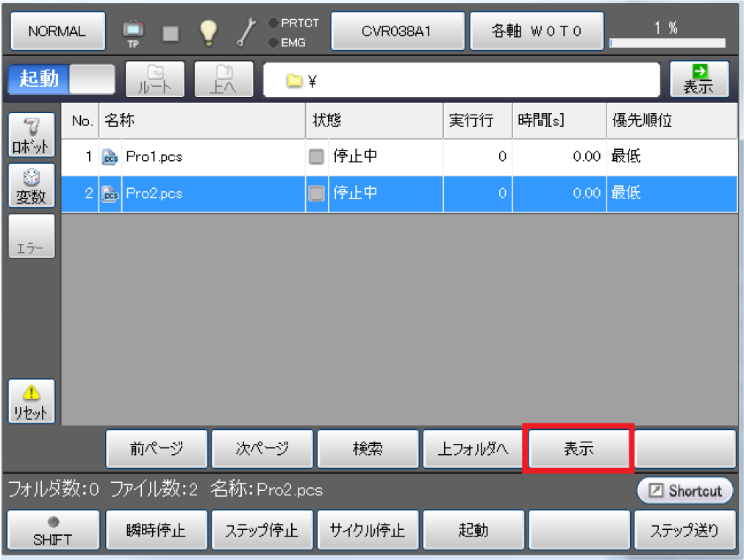Click the top-right 表示 arrow button
Image resolution: width=744 pixels, height=560 pixels.
coord(699,79)
